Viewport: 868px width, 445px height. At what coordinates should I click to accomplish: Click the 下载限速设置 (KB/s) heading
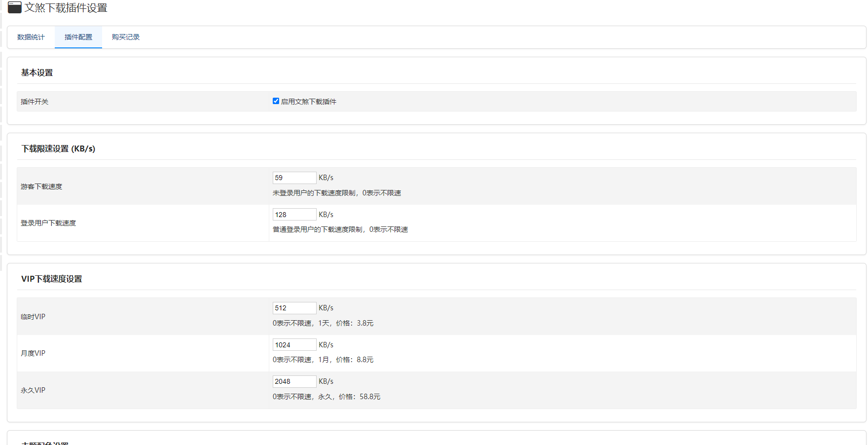58,148
